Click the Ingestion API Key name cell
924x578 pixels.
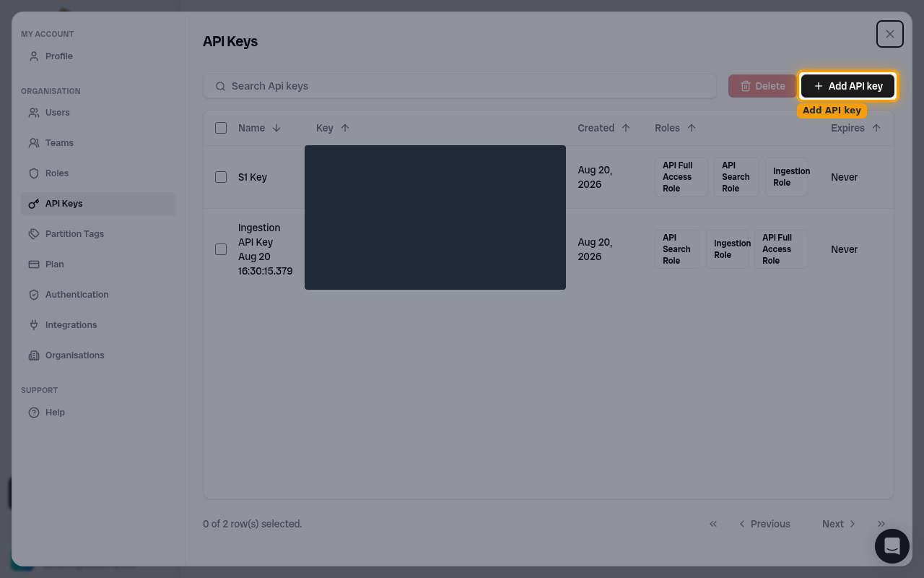tap(265, 249)
